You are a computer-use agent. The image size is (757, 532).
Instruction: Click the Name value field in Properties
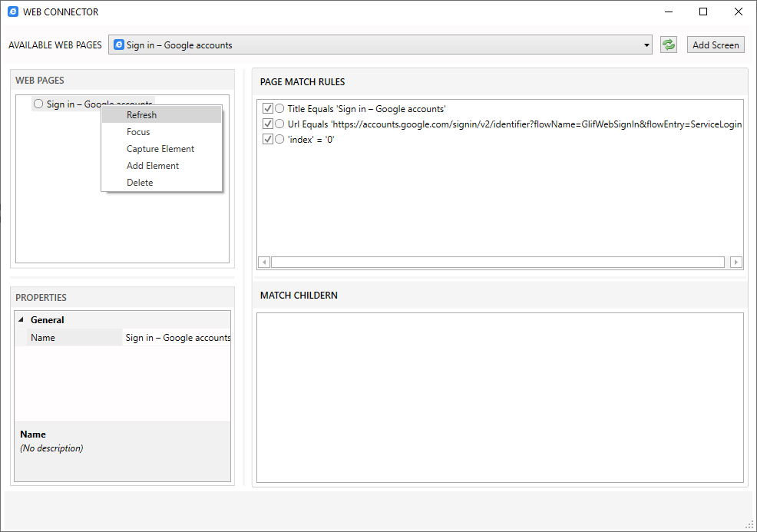tap(177, 337)
